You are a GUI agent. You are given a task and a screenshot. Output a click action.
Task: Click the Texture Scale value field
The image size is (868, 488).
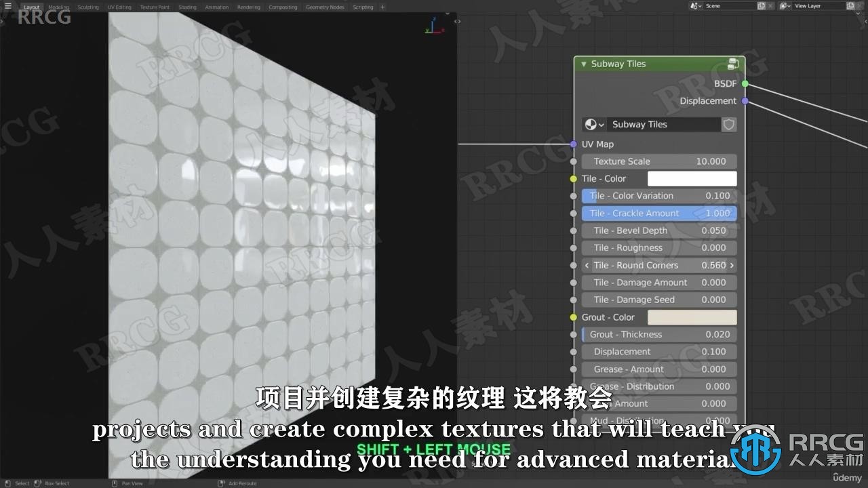point(659,161)
